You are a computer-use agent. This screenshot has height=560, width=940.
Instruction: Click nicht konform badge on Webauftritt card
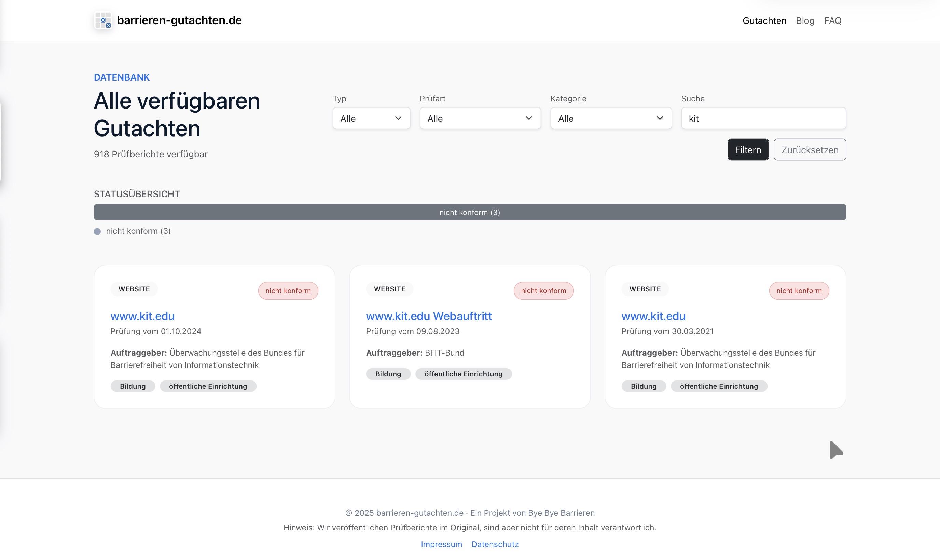pyautogui.click(x=543, y=290)
